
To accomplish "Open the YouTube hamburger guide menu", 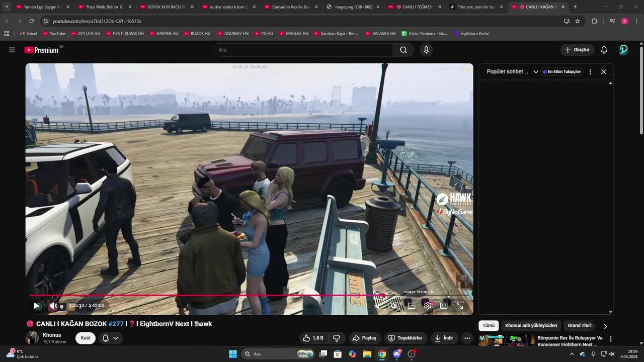I will [x=12, y=50].
